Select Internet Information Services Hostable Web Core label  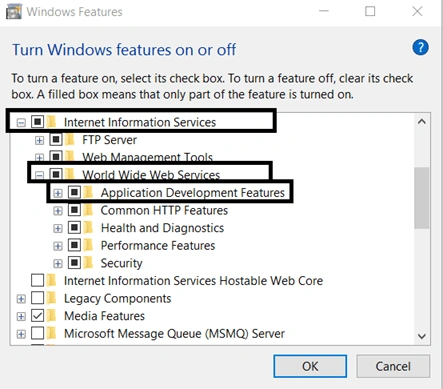(x=193, y=281)
